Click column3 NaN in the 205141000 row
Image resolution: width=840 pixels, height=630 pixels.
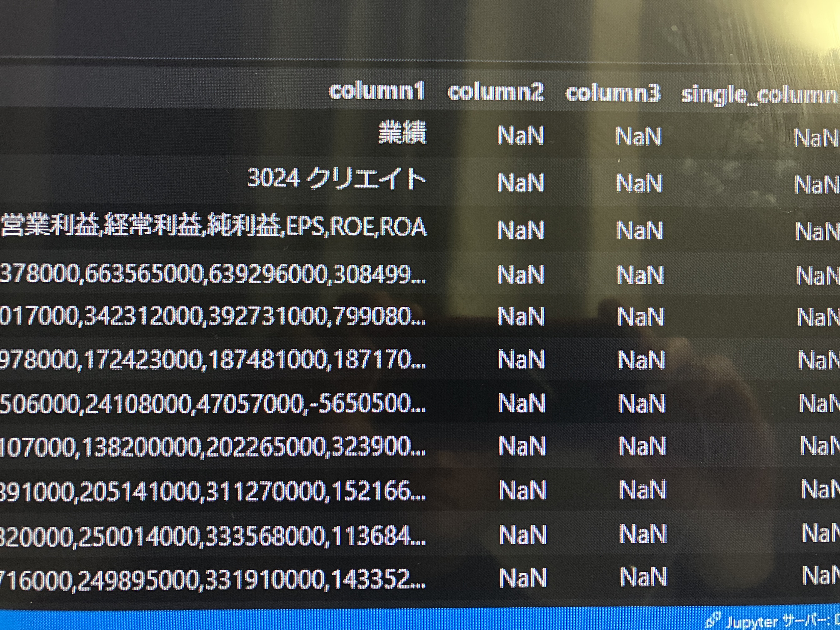pos(642,490)
